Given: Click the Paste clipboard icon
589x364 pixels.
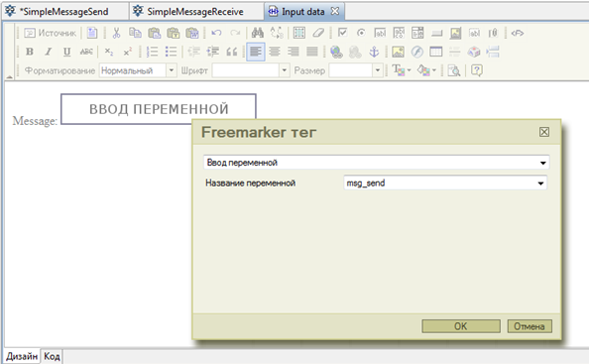Looking at the screenshot, I should (154, 33).
